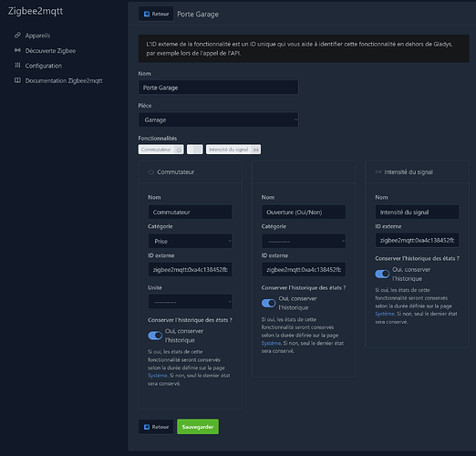The width and height of the screenshot is (476, 456).
Task: Open Configuration in the sidebar menu
Action: pyautogui.click(x=44, y=66)
